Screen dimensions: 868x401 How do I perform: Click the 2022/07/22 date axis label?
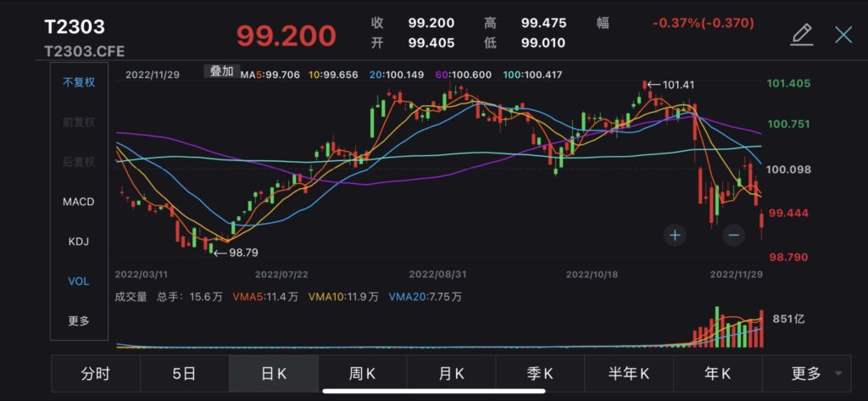(281, 274)
